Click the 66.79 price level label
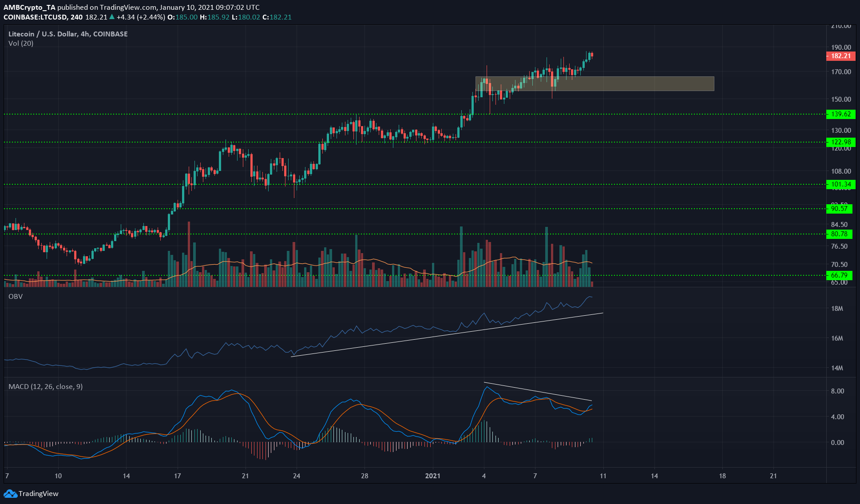Image resolution: width=860 pixels, height=504 pixels. point(839,275)
